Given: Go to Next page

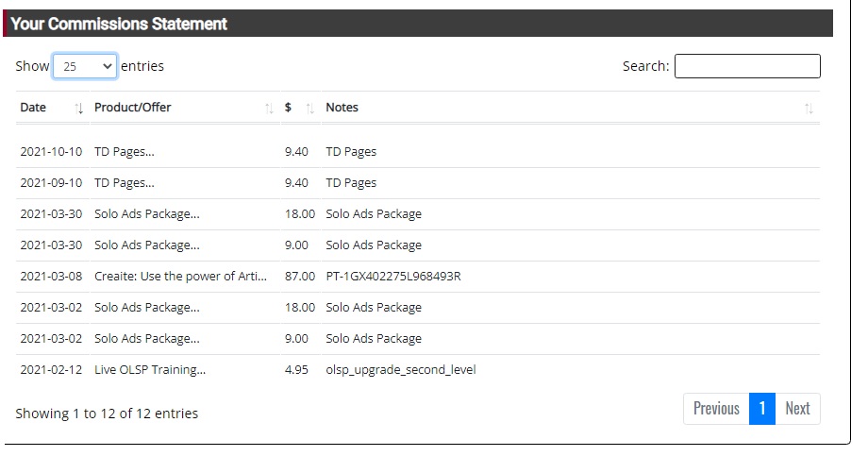Looking at the screenshot, I should click(797, 409).
